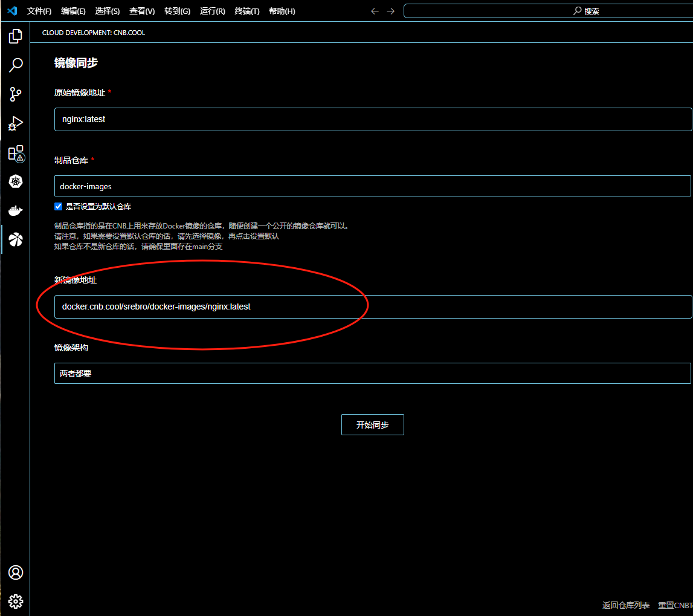Image resolution: width=693 pixels, height=616 pixels.
Task: Click the navigate forward arrow
Action: click(390, 10)
